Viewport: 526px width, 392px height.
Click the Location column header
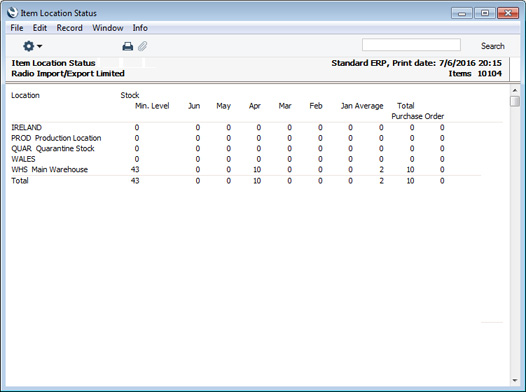point(25,95)
